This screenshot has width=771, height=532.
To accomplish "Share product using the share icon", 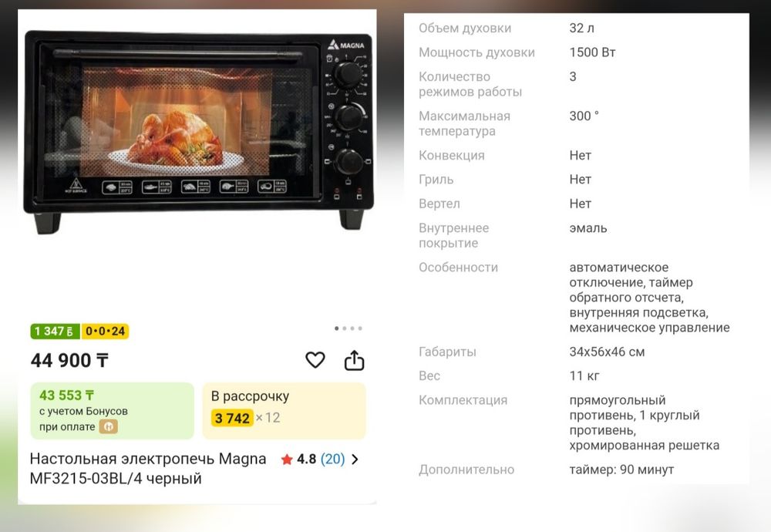I will pyautogui.click(x=354, y=360).
